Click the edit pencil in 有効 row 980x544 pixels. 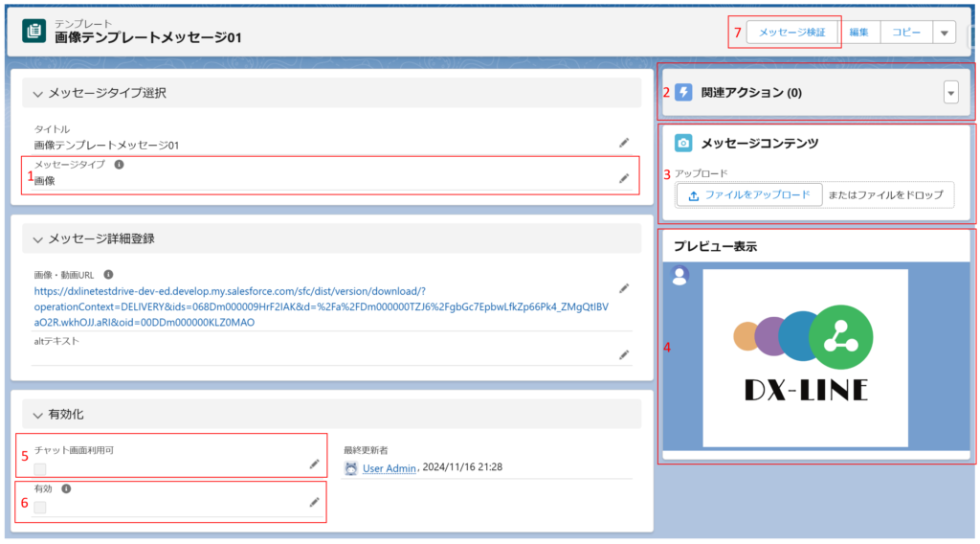click(x=314, y=502)
